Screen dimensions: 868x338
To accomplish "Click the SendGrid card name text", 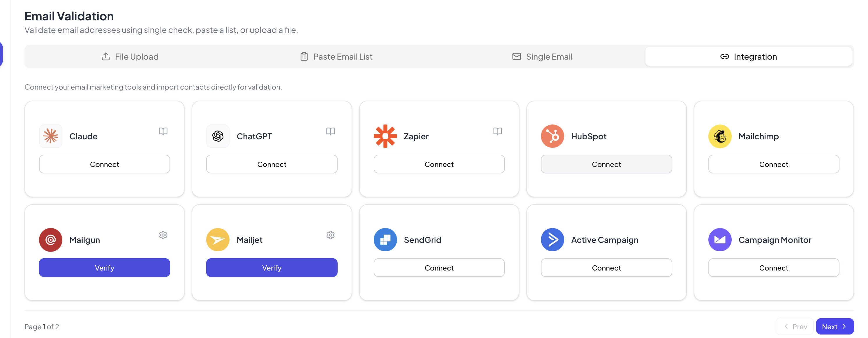I will point(423,240).
